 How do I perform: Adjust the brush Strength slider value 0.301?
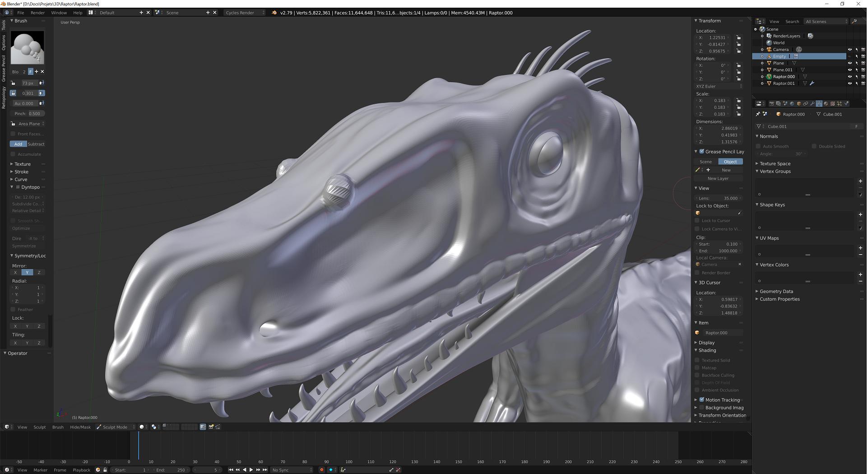(28, 93)
